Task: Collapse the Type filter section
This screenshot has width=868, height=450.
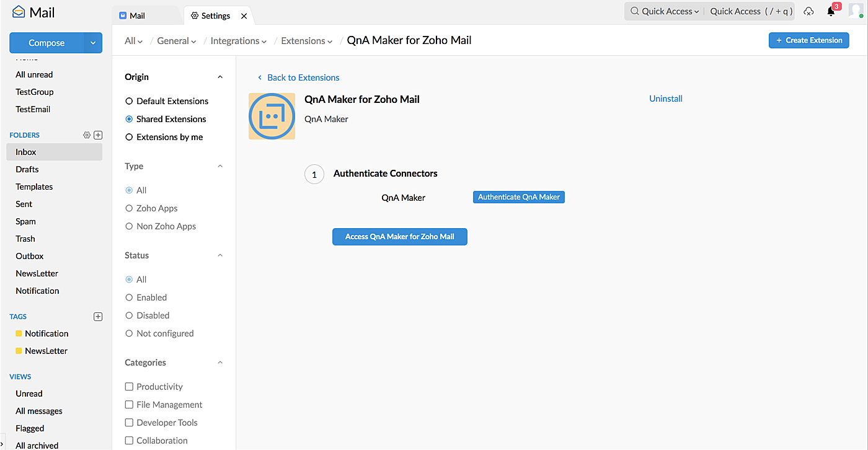Action: click(220, 166)
